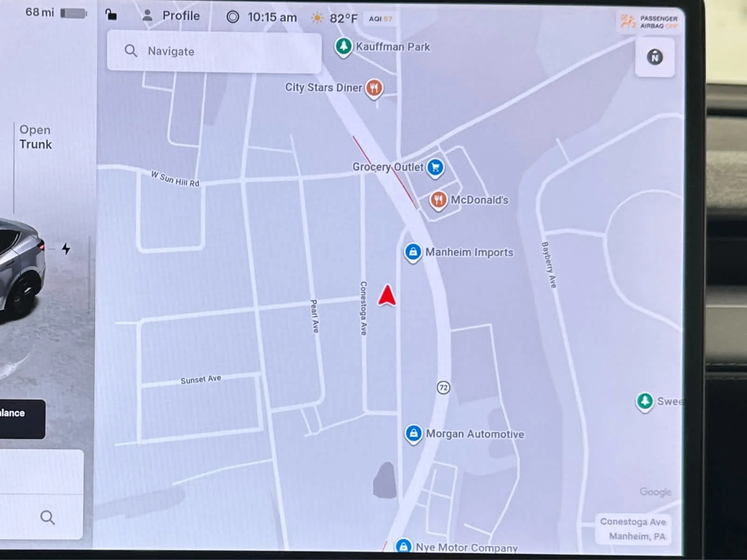This screenshot has width=747, height=560.
Task: Tap the dark button ending in 'lance'
Action: click(x=22, y=418)
